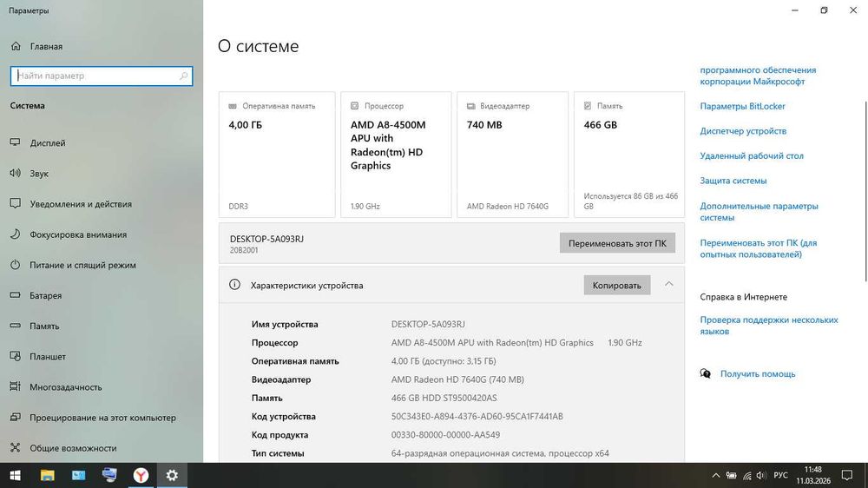Open Фокусировка внимания moon icon
The image size is (868, 488).
[16, 234]
